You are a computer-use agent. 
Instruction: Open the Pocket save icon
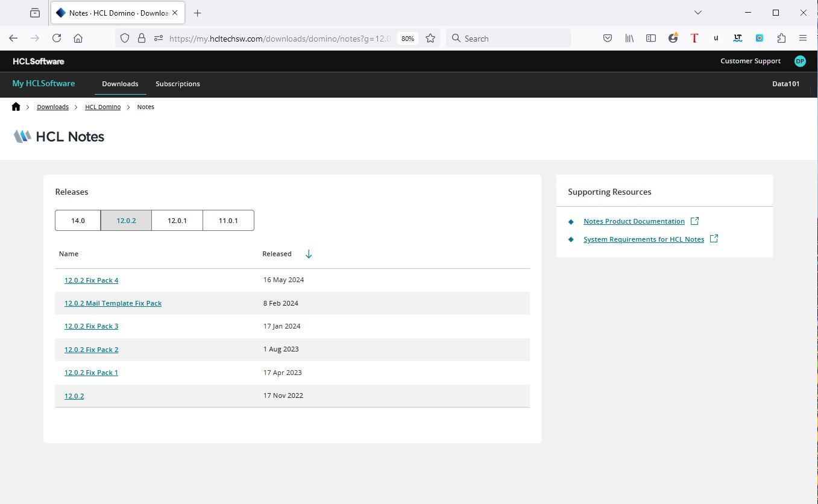click(608, 38)
